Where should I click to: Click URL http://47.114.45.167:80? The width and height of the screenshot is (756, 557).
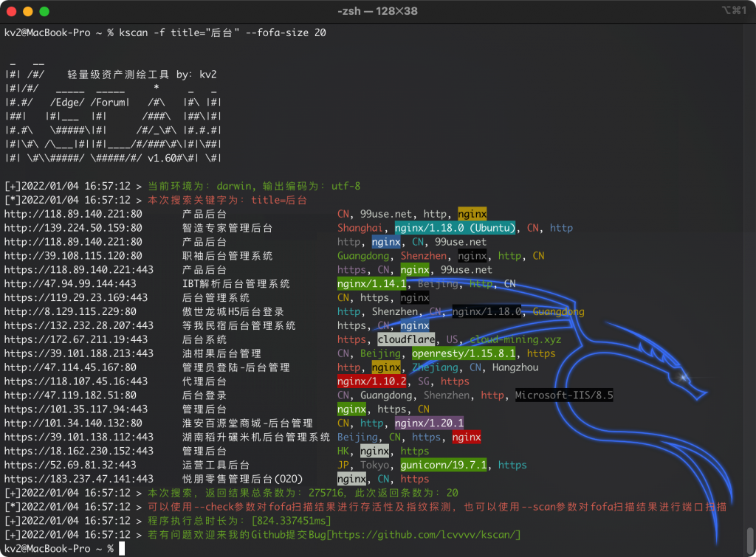(70, 367)
